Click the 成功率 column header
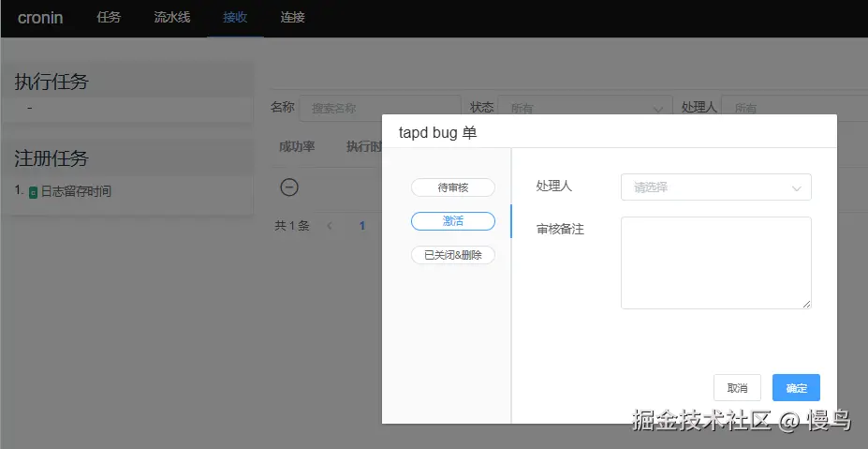 point(297,146)
